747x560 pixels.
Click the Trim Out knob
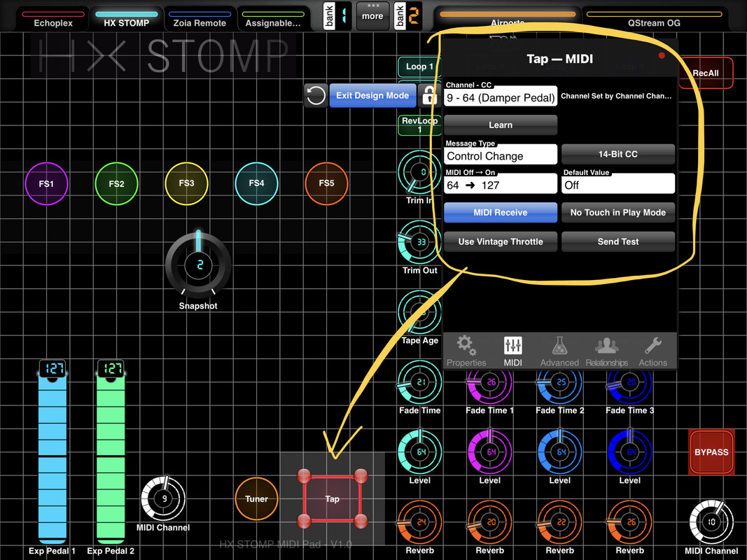point(419,242)
